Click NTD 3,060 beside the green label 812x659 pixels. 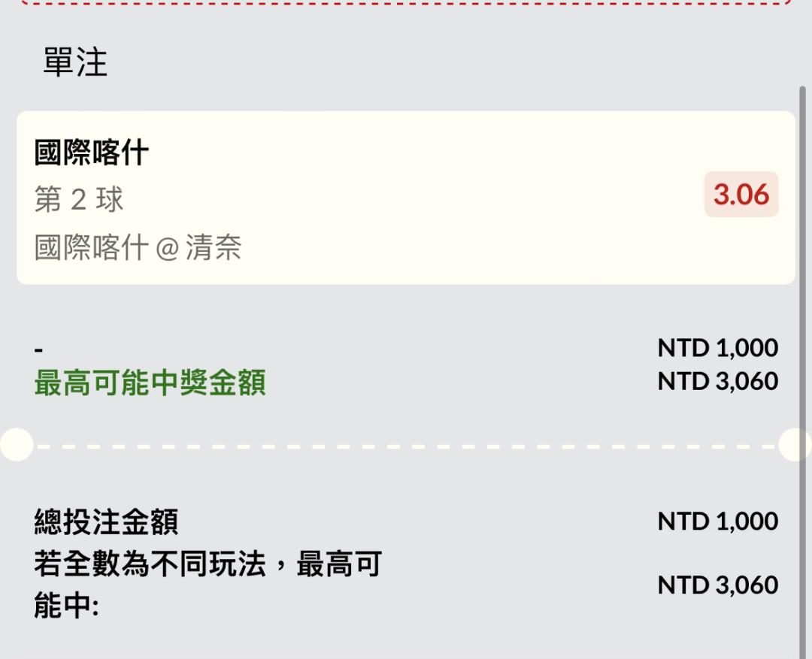click(717, 381)
